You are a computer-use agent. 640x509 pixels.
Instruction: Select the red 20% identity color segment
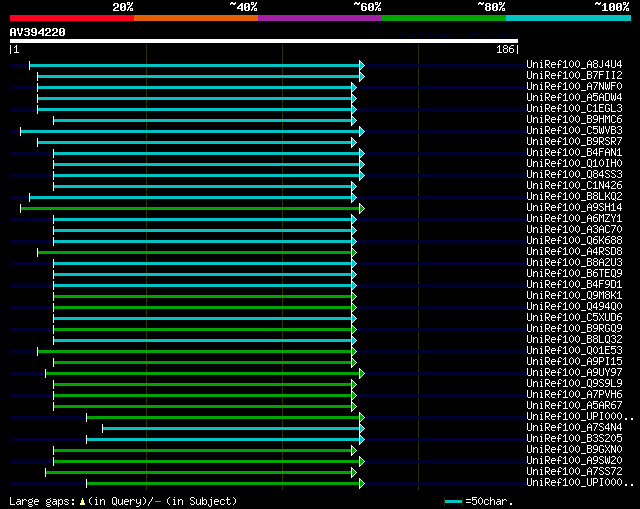pyautogui.click(x=72, y=18)
